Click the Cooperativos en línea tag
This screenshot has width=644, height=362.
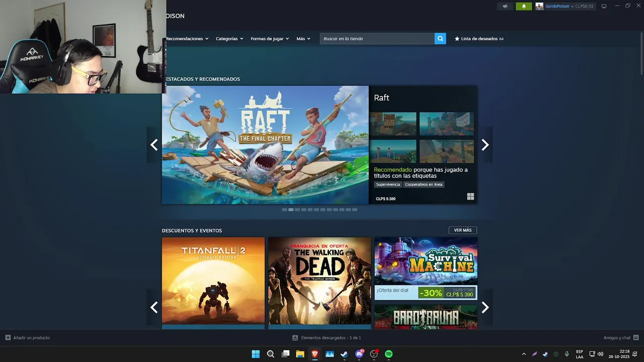point(424,185)
